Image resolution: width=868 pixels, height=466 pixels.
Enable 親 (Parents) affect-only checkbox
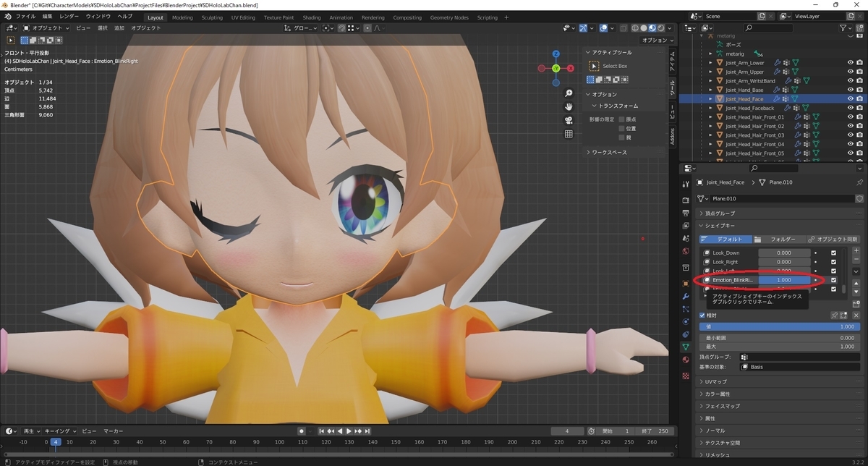pos(621,137)
